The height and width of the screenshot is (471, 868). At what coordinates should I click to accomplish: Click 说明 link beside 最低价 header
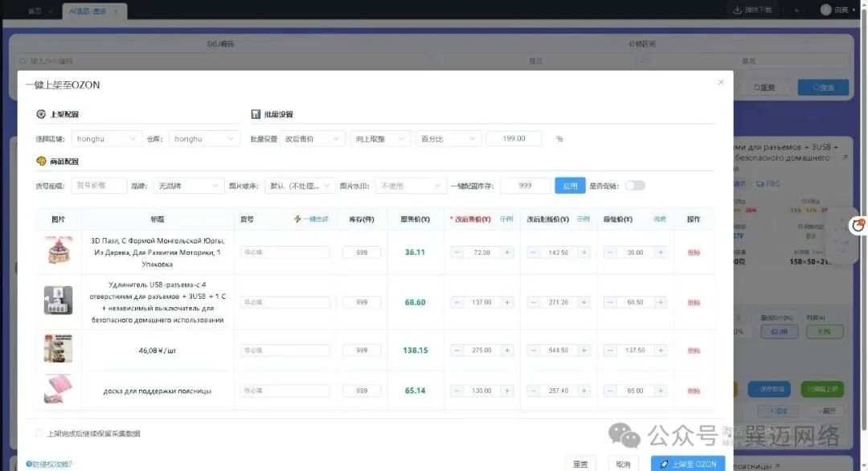[x=659, y=219]
